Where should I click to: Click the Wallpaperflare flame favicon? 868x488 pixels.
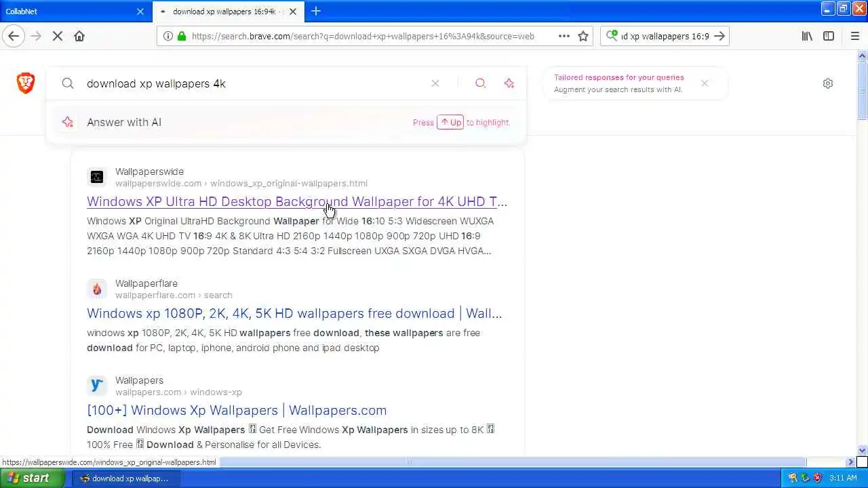pyautogui.click(x=97, y=289)
